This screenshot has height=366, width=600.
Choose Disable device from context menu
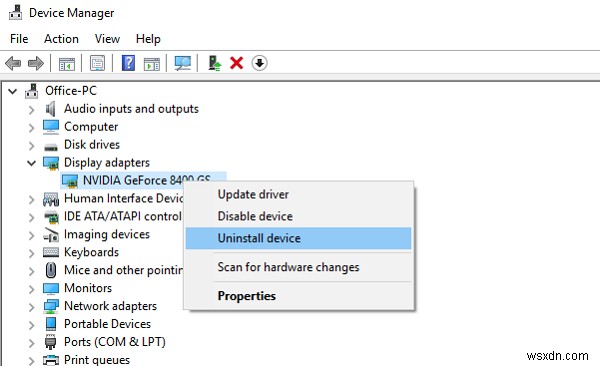pyautogui.click(x=298, y=216)
